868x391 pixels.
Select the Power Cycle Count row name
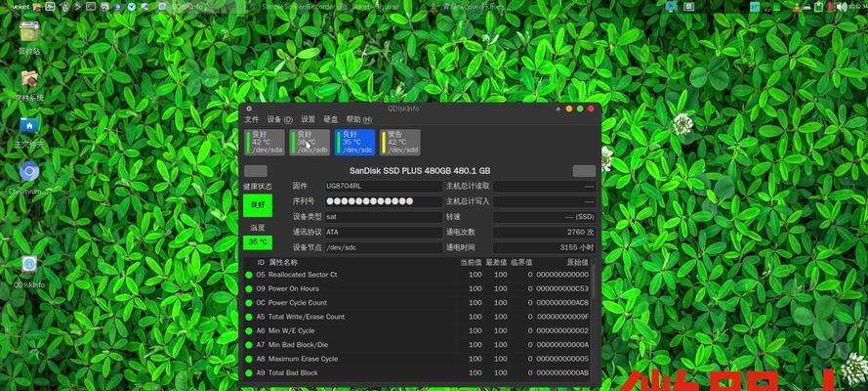[297, 303]
